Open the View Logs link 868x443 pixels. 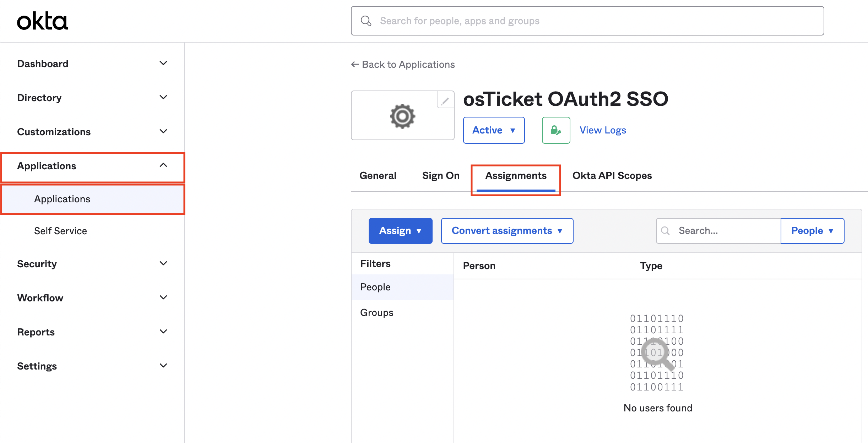pyautogui.click(x=603, y=130)
